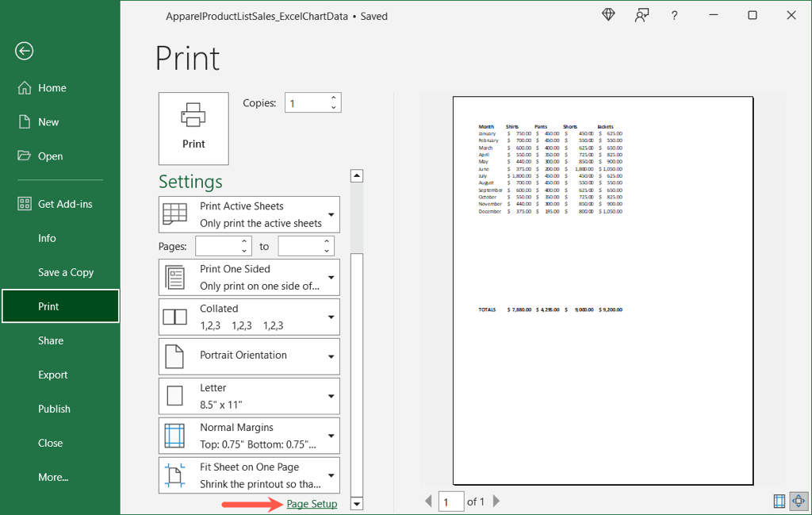Screen dimensions: 812x515
Task: Click the Pages from input field
Action: pos(218,246)
